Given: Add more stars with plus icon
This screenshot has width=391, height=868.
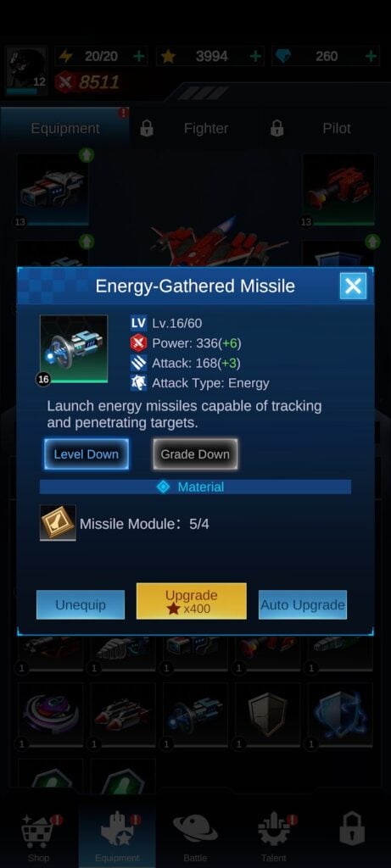Looking at the screenshot, I should [255, 56].
